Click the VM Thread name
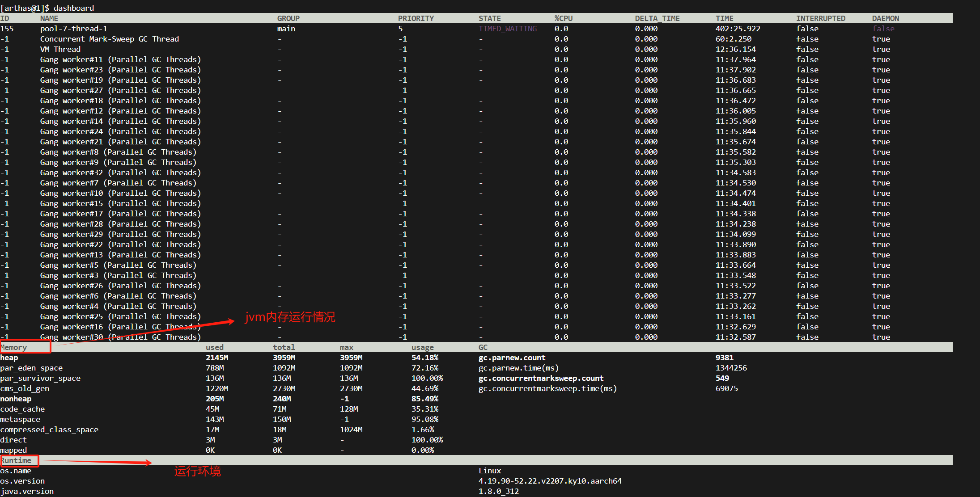The image size is (980, 497). click(60, 49)
